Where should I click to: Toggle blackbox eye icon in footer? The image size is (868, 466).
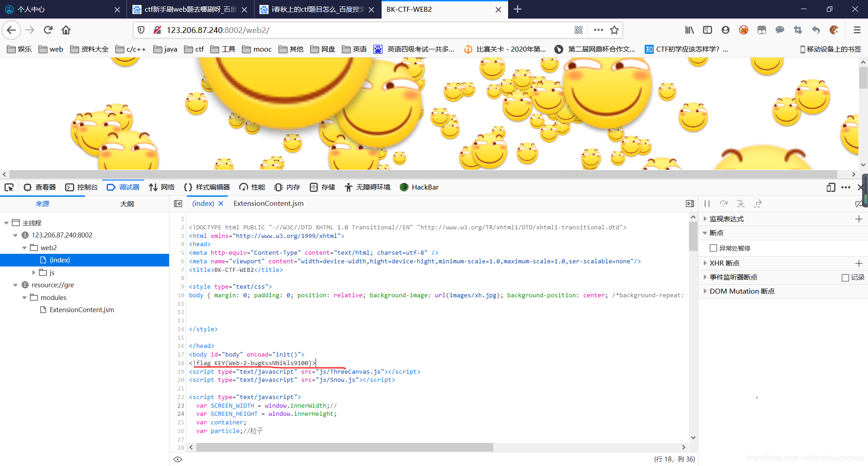(x=178, y=459)
